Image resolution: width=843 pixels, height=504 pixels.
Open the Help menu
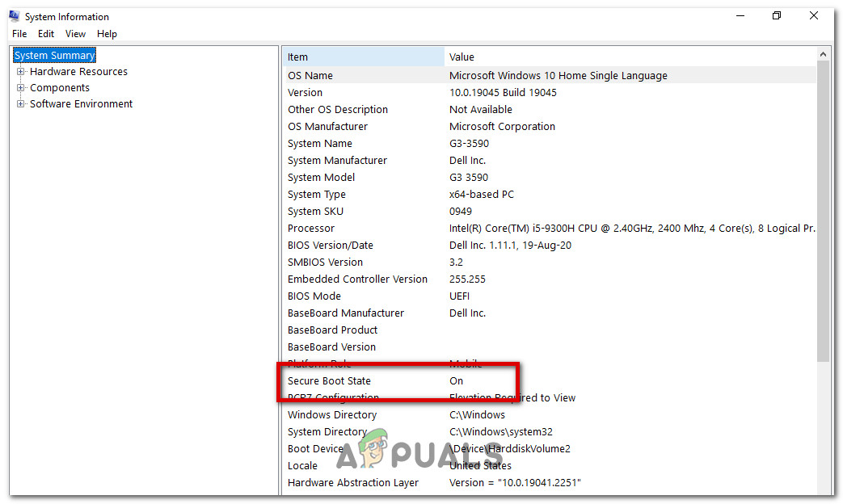click(x=107, y=34)
